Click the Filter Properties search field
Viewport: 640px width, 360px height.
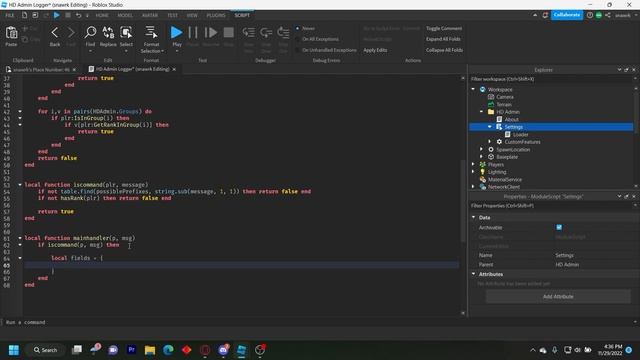(x=551, y=206)
